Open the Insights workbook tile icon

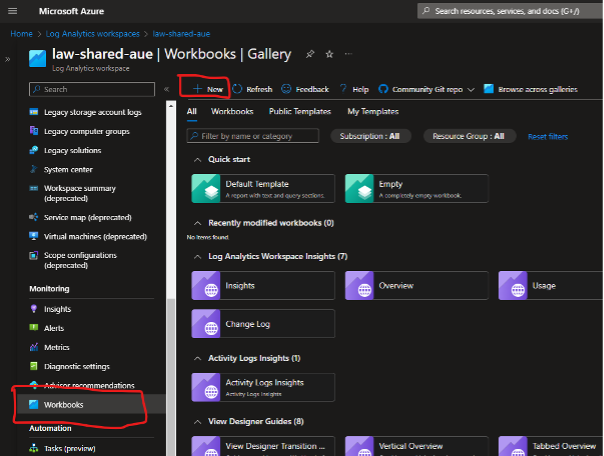pos(206,286)
